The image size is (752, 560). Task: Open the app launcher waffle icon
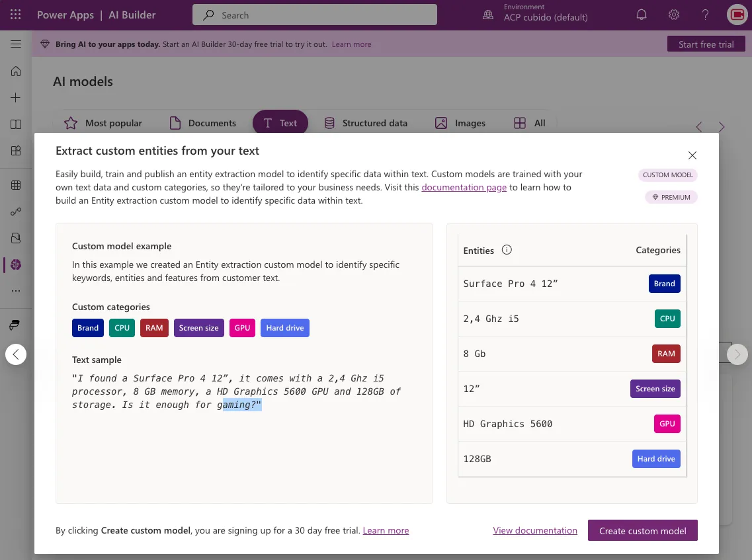(x=16, y=15)
